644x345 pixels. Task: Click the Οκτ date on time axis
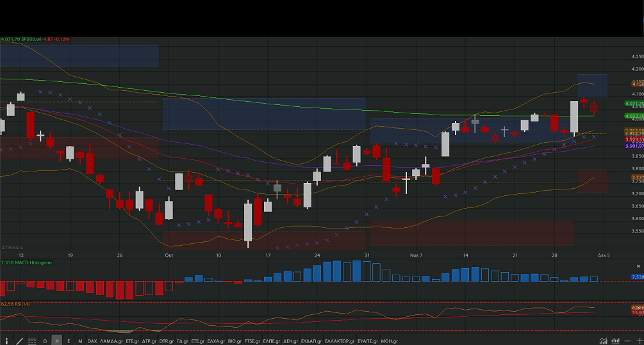[169, 255]
